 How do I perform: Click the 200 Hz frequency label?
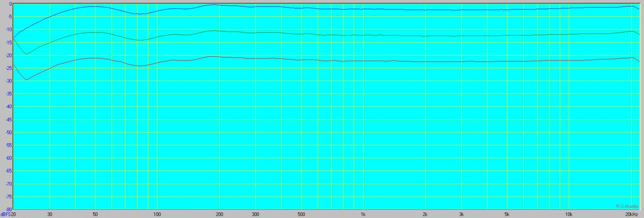[219, 214]
